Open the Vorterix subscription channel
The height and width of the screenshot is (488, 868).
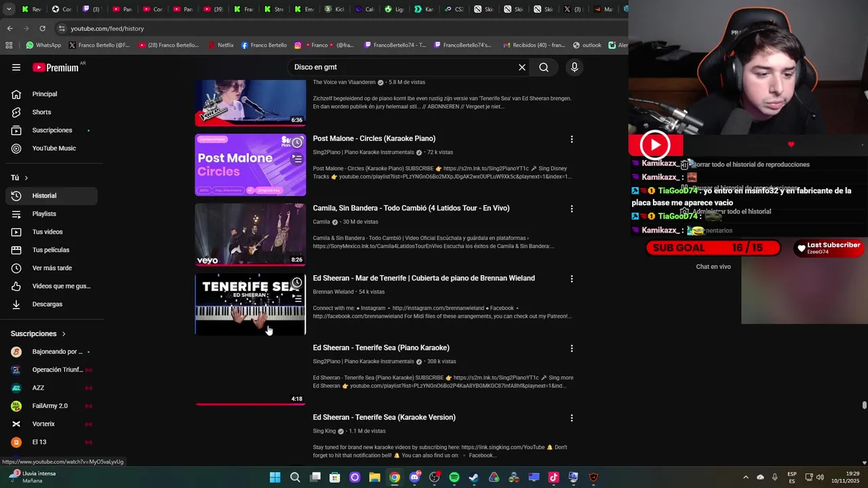tap(52, 424)
